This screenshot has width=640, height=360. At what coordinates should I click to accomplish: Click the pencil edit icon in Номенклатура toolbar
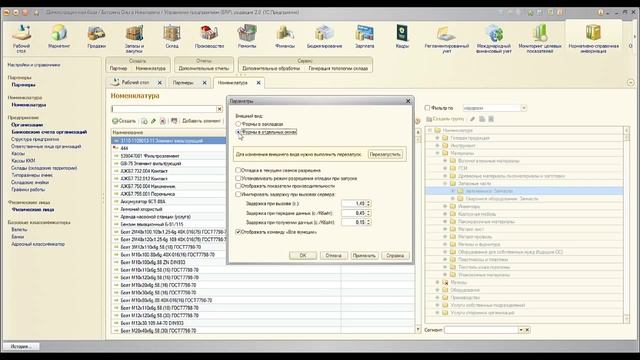[x=153, y=121]
